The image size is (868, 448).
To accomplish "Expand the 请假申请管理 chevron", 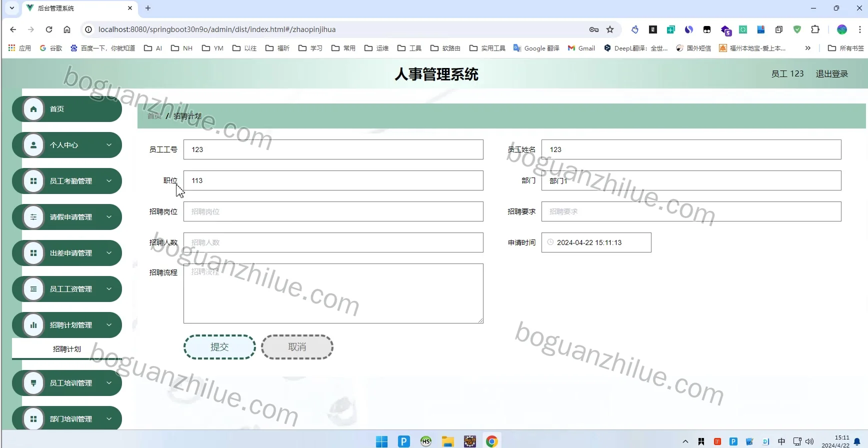I will [109, 217].
